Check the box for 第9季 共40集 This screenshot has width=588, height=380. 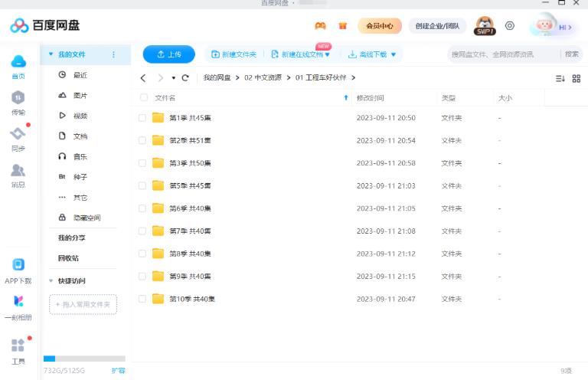pyautogui.click(x=142, y=277)
